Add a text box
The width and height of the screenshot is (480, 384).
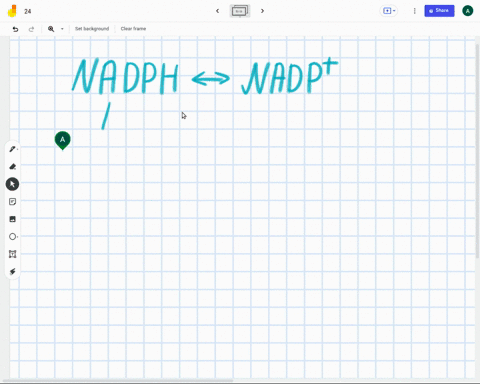click(12, 254)
